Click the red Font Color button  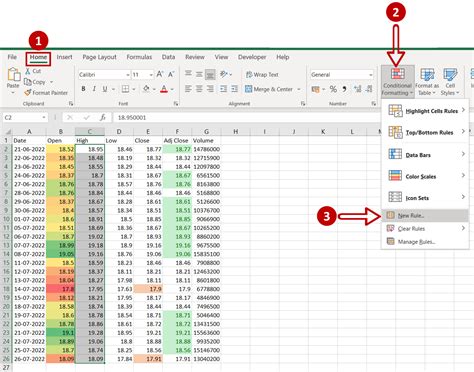(x=164, y=89)
